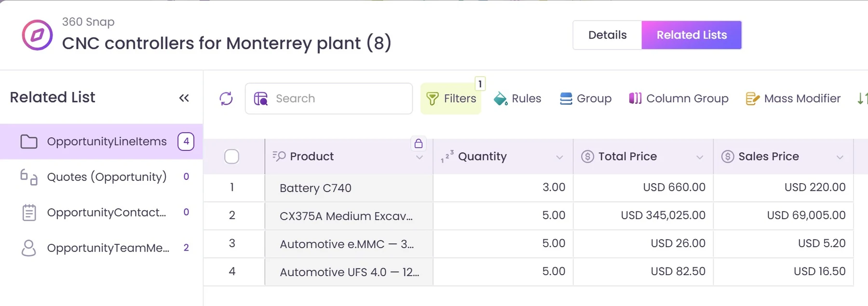868x306 pixels.
Task: Select Quotes (Opportunity) related list
Action: 101,177
